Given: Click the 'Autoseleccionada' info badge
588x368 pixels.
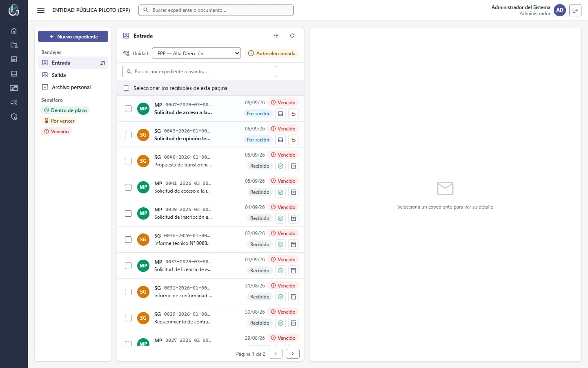Looking at the screenshot, I should pos(272,54).
